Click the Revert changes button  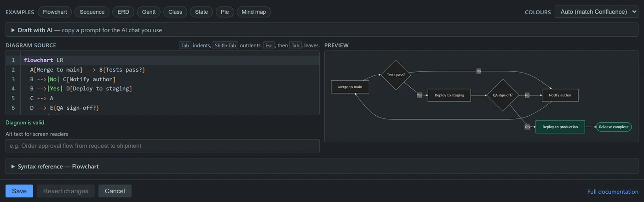coord(66,191)
